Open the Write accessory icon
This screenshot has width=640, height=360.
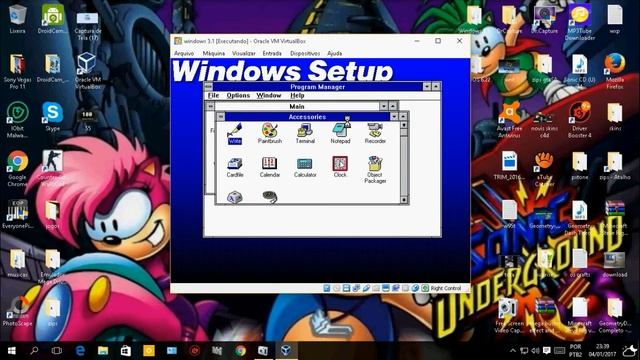pos(235,133)
